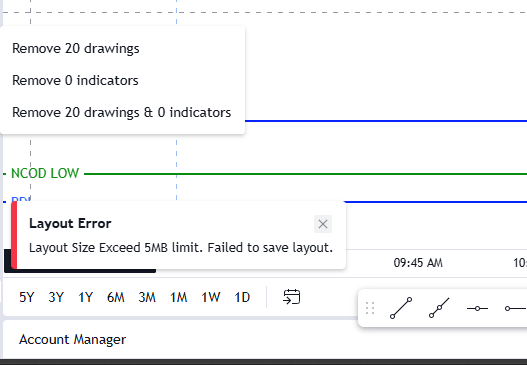Open the Go to date calendar icon
The height and width of the screenshot is (365, 527).
292,297
